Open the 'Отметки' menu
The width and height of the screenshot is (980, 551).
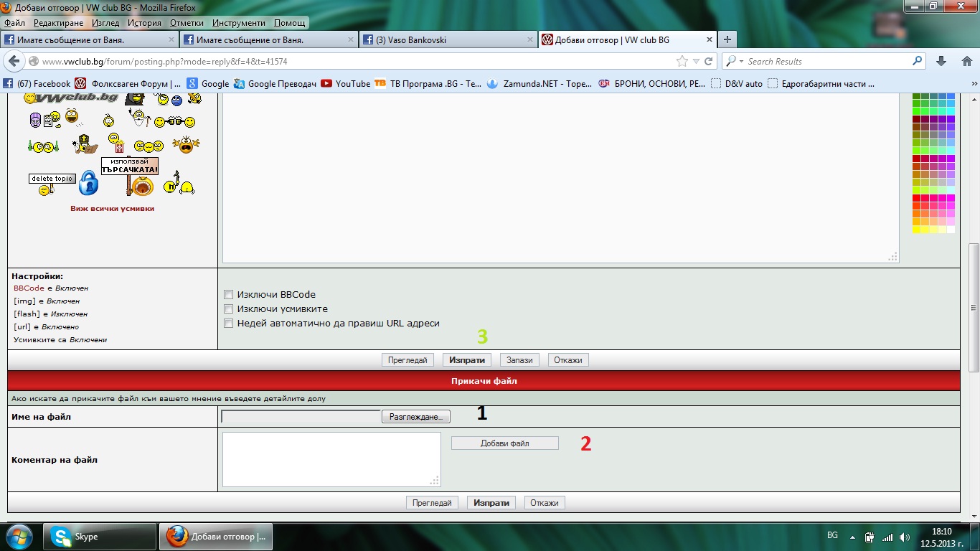tap(187, 23)
